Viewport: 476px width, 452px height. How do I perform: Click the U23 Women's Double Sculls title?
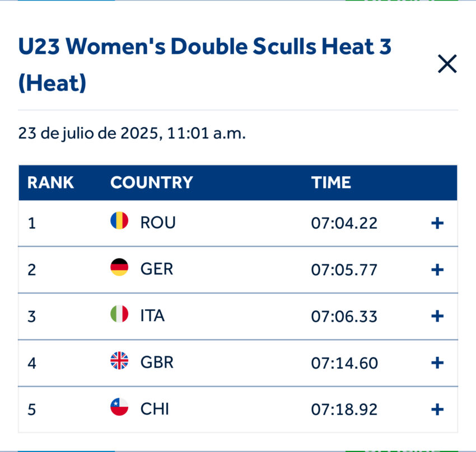pyautogui.click(x=204, y=47)
